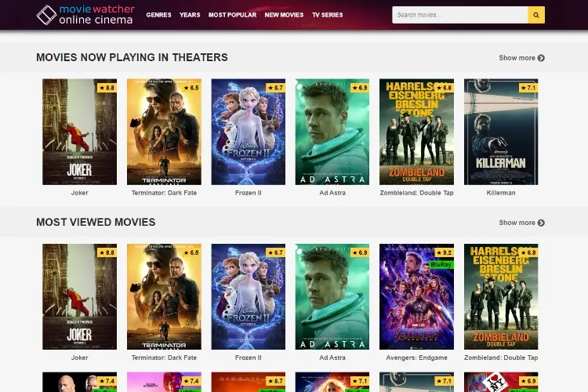The image size is (588, 392).
Task: Click the movie watcher online cinema title text
Action: coord(96,14)
